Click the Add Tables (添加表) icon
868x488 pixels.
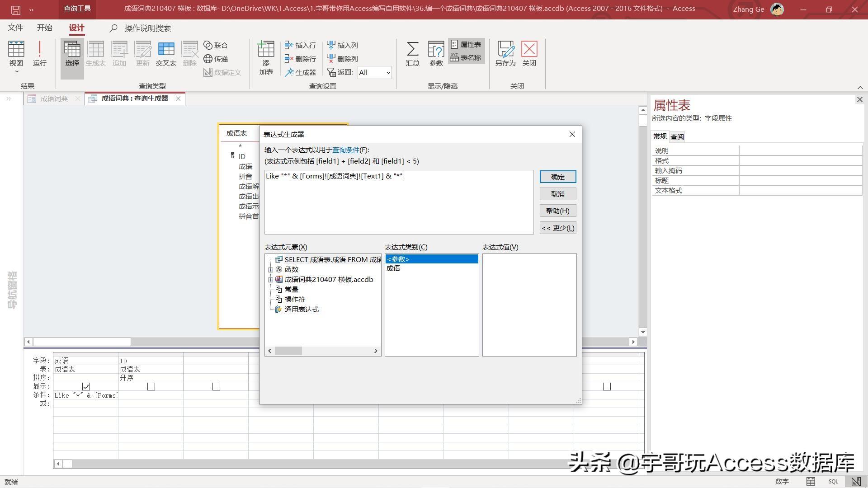(x=266, y=49)
